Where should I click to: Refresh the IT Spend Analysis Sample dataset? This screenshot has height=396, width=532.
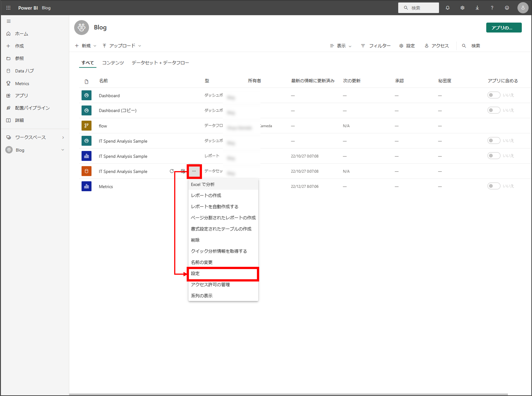click(172, 171)
